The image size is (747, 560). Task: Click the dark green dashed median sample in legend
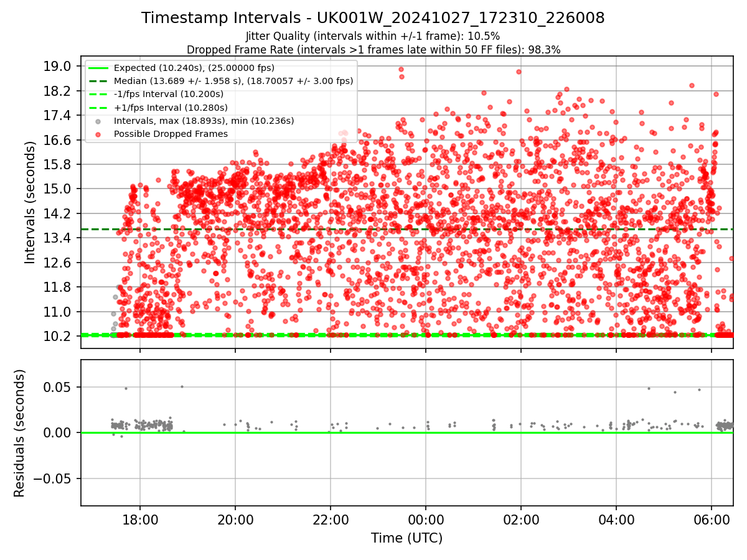pyautogui.click(x=99, y=81)
